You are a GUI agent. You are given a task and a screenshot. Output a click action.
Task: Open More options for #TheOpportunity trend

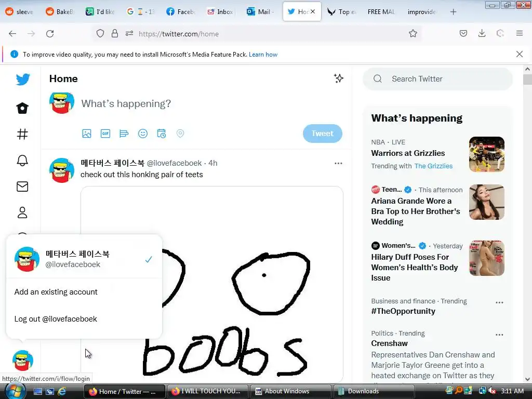pyautogui.click(x=499, y=302)
